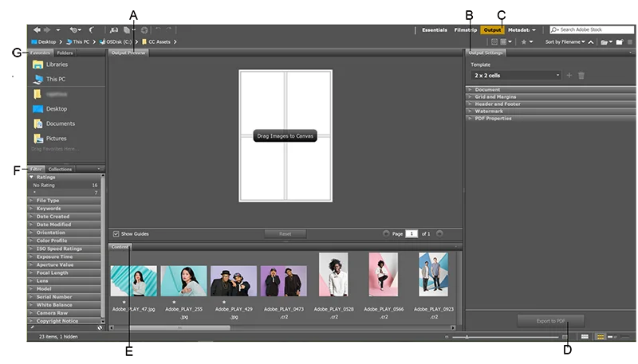Click the return to Adobe boomerang icon

pos(92,29)
